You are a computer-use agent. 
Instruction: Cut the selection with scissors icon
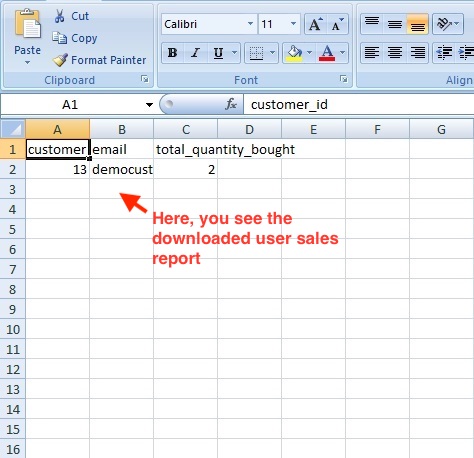(71, 16)
